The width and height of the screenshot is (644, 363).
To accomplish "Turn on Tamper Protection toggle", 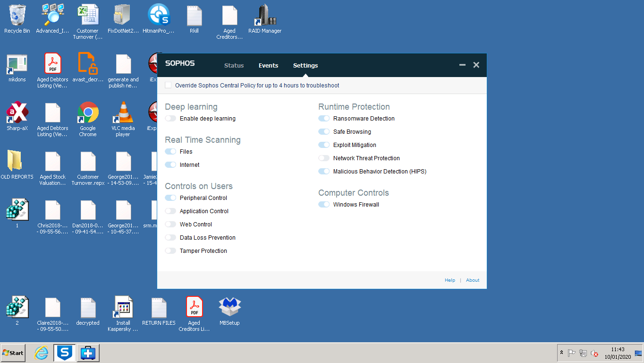I will [x=170, y=251].
